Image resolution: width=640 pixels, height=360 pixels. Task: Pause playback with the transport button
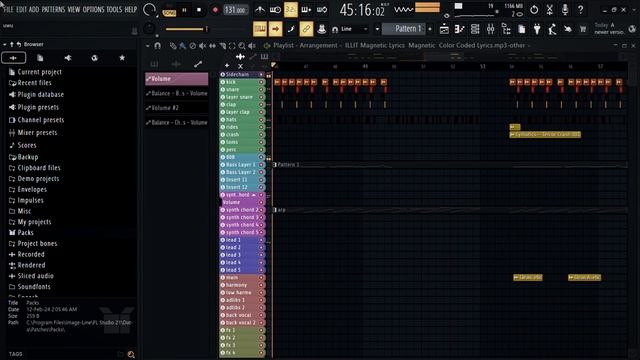click(184, 10)
